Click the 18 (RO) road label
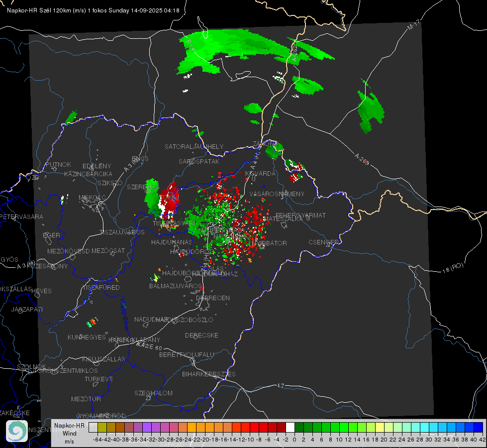Screen dimensions: 487x448 tap(453, 268)
